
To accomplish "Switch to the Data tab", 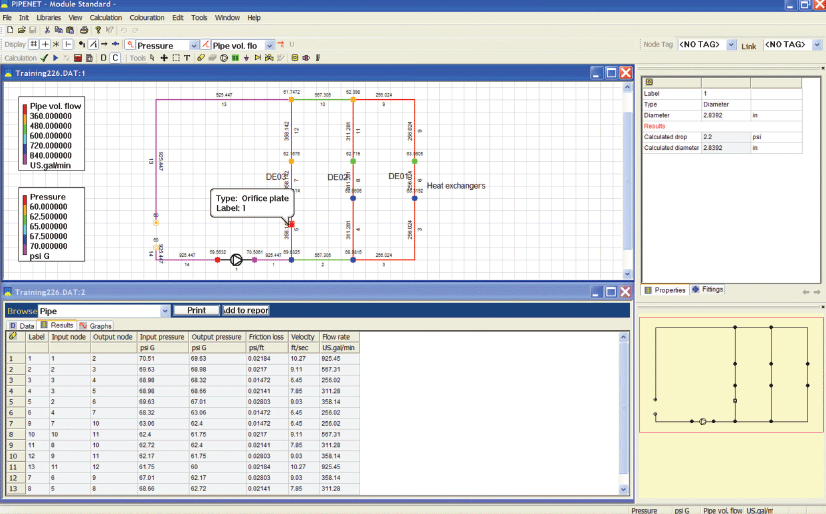I will [x=22, y=326].
